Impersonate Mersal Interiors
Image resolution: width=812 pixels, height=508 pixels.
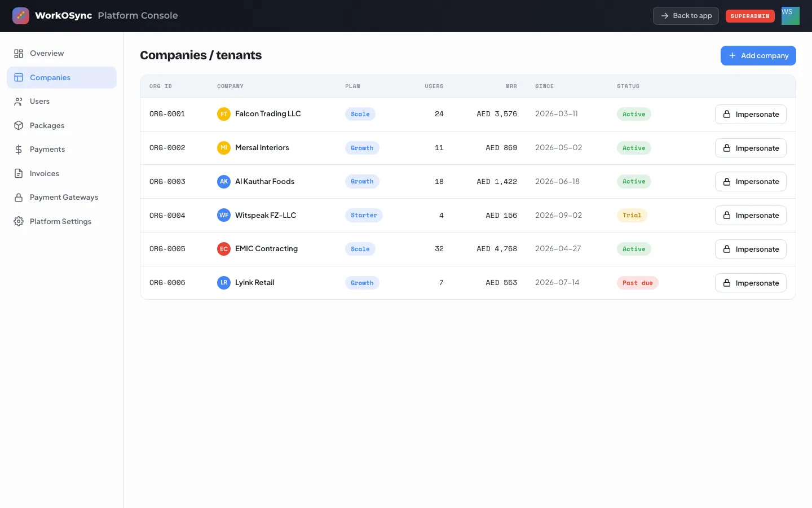pyautogui.click(x=751, y=148)
